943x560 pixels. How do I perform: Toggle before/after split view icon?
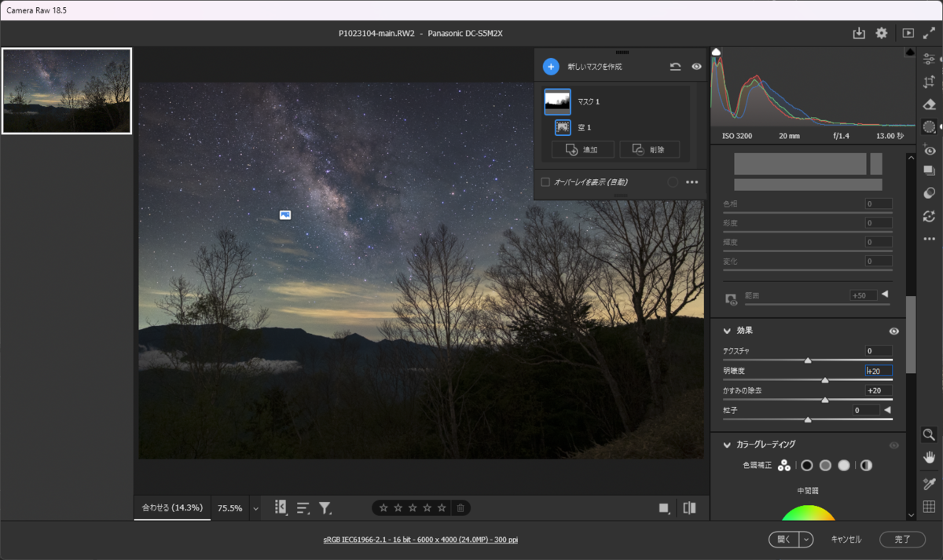689,508
